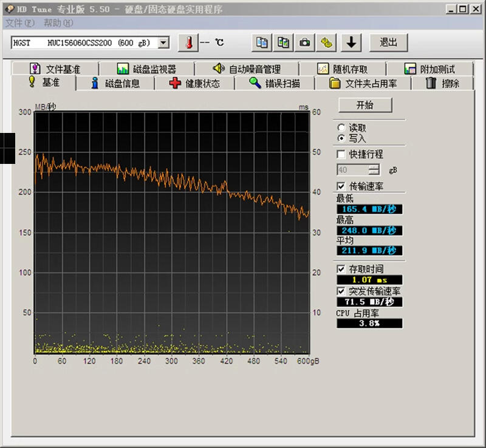Close the HD Tune window
The image size is (486, 448).
click(476, 9)
